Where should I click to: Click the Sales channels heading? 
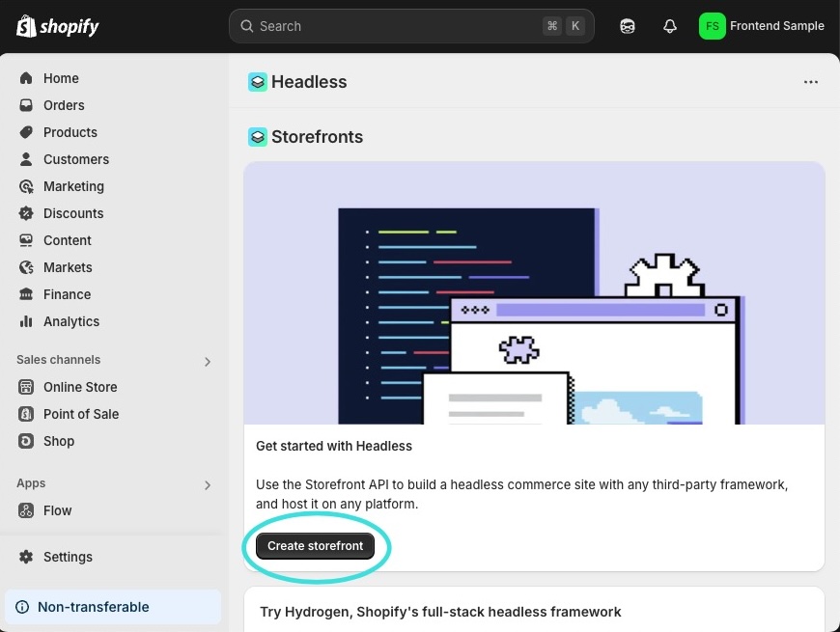click(x=58, y=360)
